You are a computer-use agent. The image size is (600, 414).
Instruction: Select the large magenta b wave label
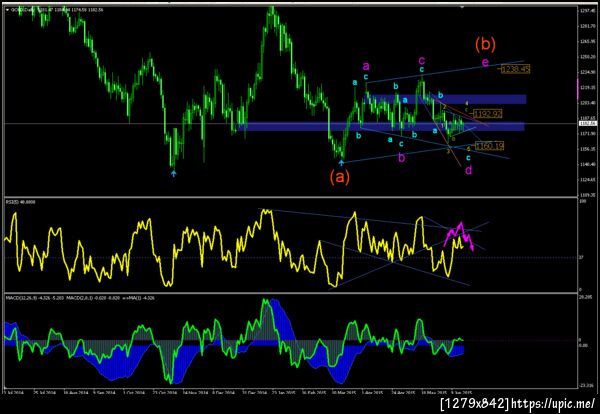pos(401,157)
